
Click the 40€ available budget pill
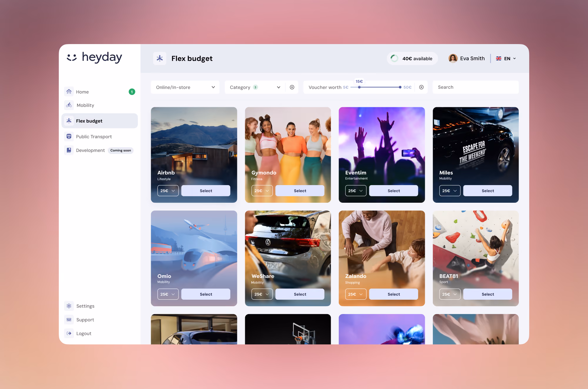[x=412, y=58]
